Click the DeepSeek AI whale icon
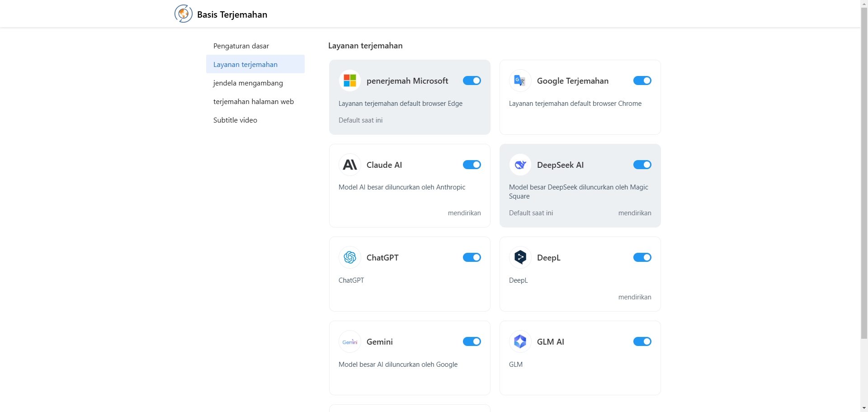This screenshot has width=868, height=412. click(520, 165)
